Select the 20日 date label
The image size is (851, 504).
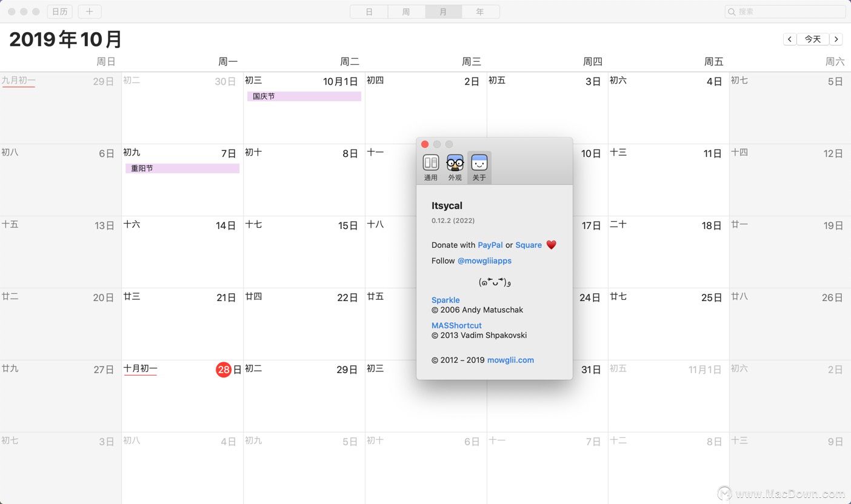point(104,297)
